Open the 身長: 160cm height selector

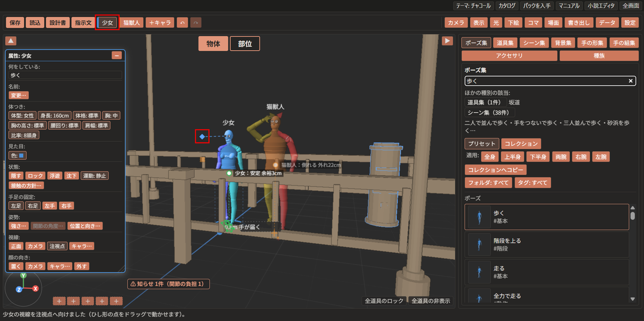pos(54,116)
